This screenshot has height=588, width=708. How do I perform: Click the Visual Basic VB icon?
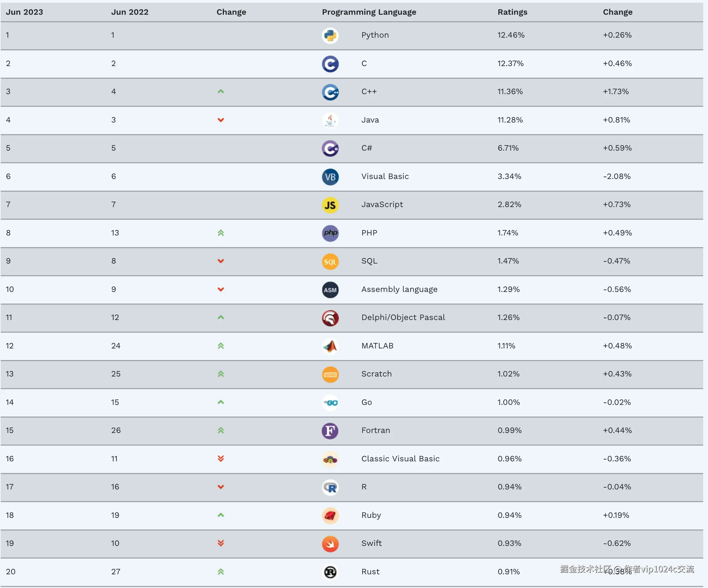pyautogui.click(x=330, y=177)
